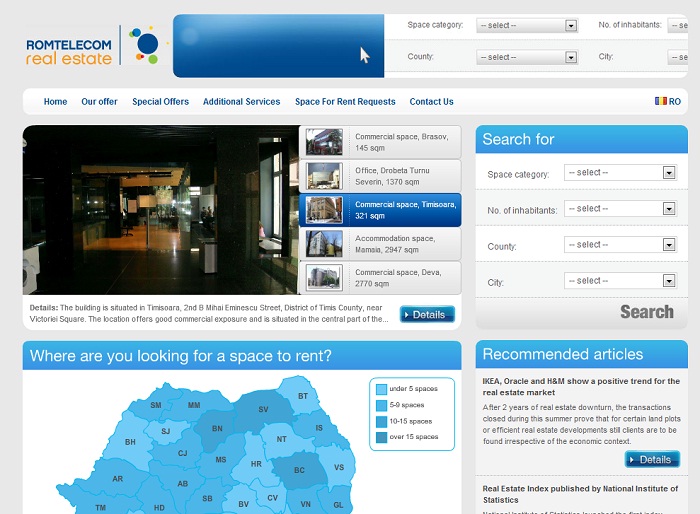Open the Home menu item

coord(55,102)
